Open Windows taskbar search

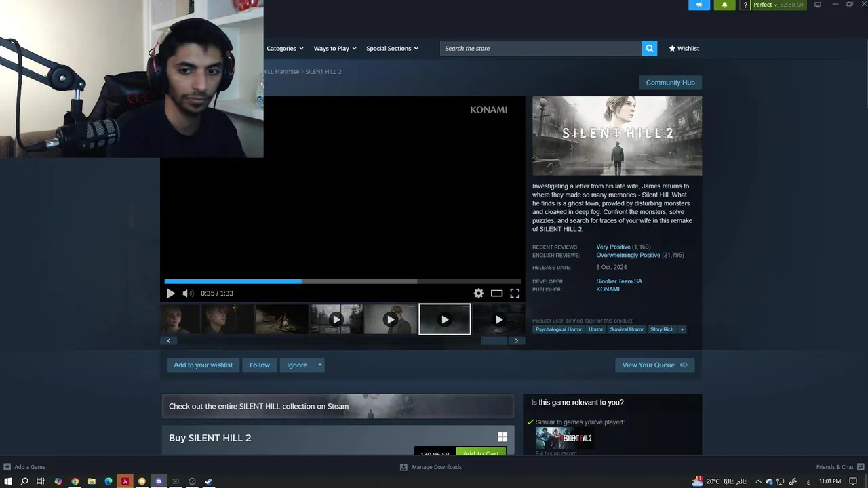pyautogui.click(x=24, y=481)
